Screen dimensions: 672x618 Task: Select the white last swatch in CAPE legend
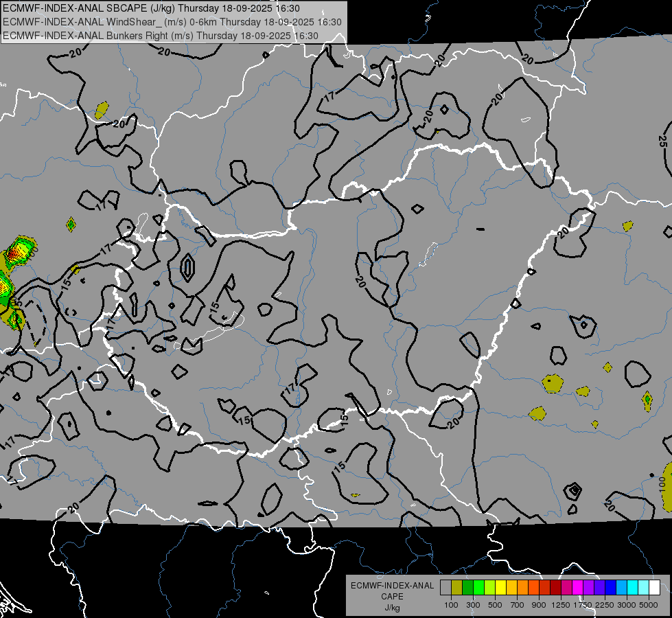[654, 588]
